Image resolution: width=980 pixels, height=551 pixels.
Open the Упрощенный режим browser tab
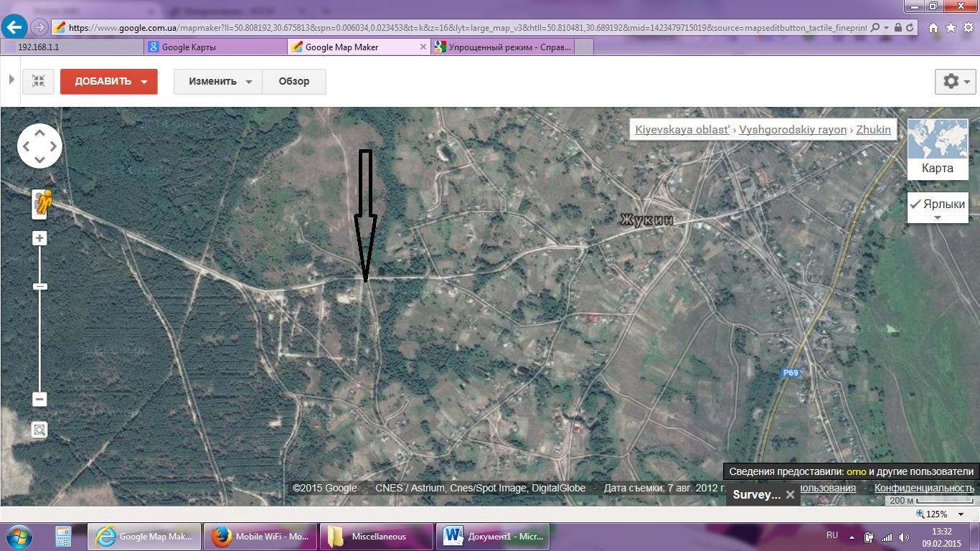[x=502, y=47]
